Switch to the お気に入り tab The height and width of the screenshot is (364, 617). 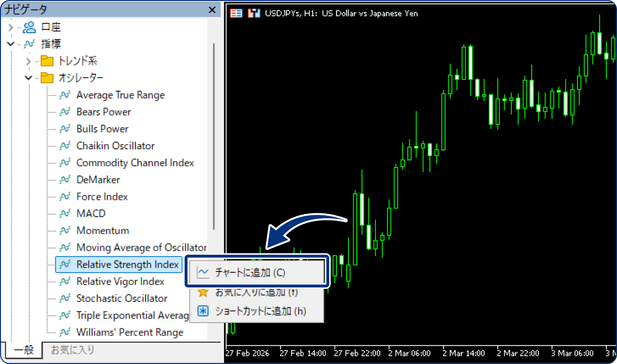[72, 351]
